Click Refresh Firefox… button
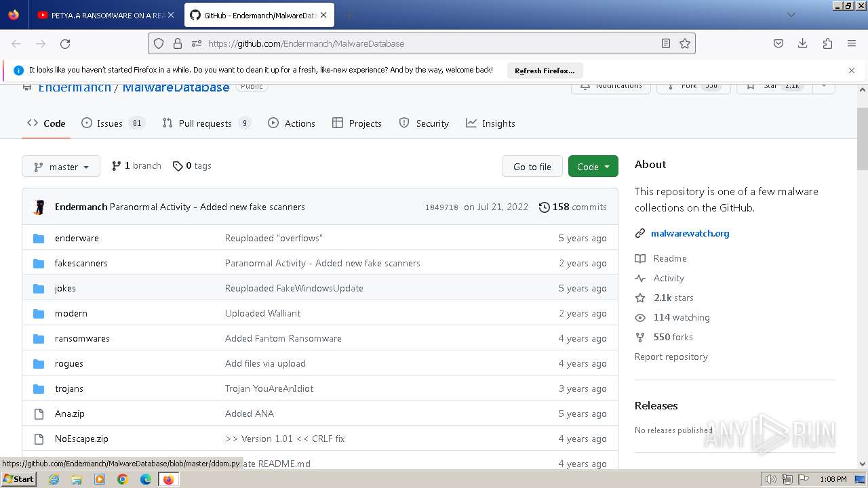This screenshot has width=868, height=488. (545, 70)
